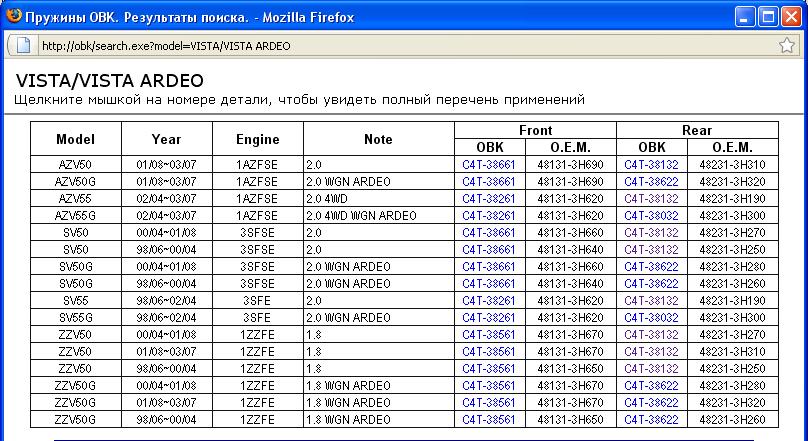Open Front C4T-38661 for SV50 98/06~00/04
The width and height of the screenshot is (808, 441).
pyautogui.click(x=488, y=250)
